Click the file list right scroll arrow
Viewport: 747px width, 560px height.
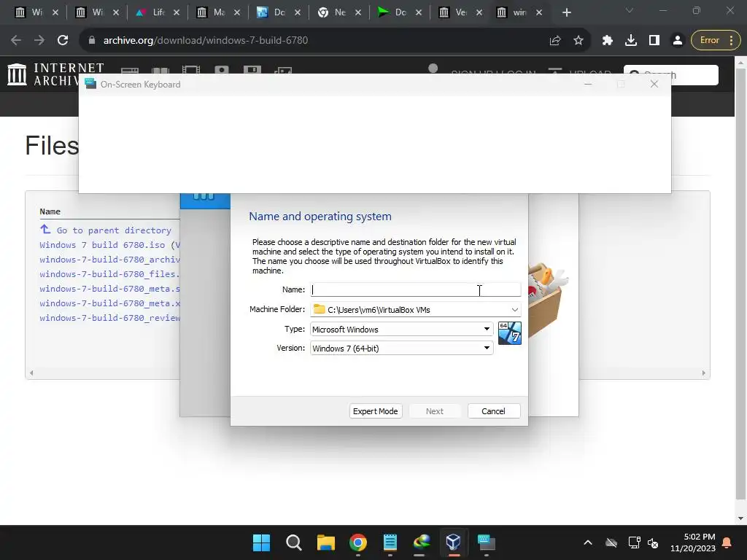tap(704, 373)
